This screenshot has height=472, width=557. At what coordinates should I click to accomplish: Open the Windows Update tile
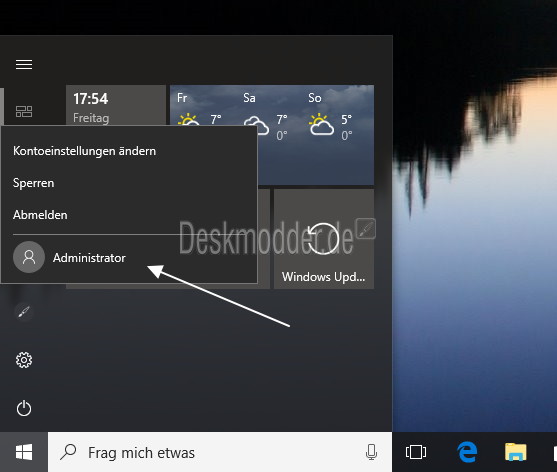324,239
